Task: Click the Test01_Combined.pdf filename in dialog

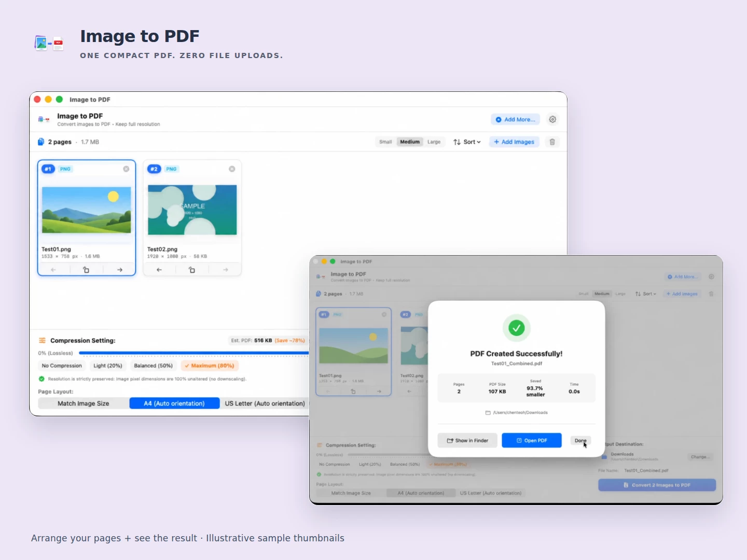Action: [517, 363]
